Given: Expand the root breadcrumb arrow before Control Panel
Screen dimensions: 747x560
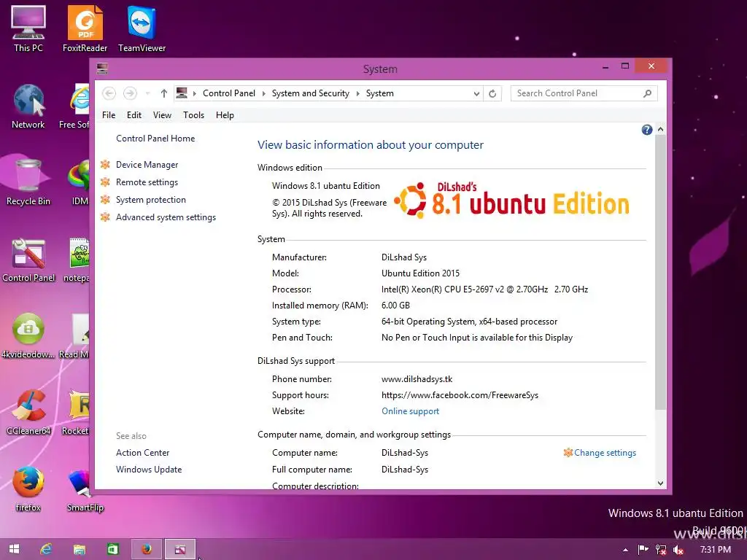Looking at the screenshot, I should 194,93.
